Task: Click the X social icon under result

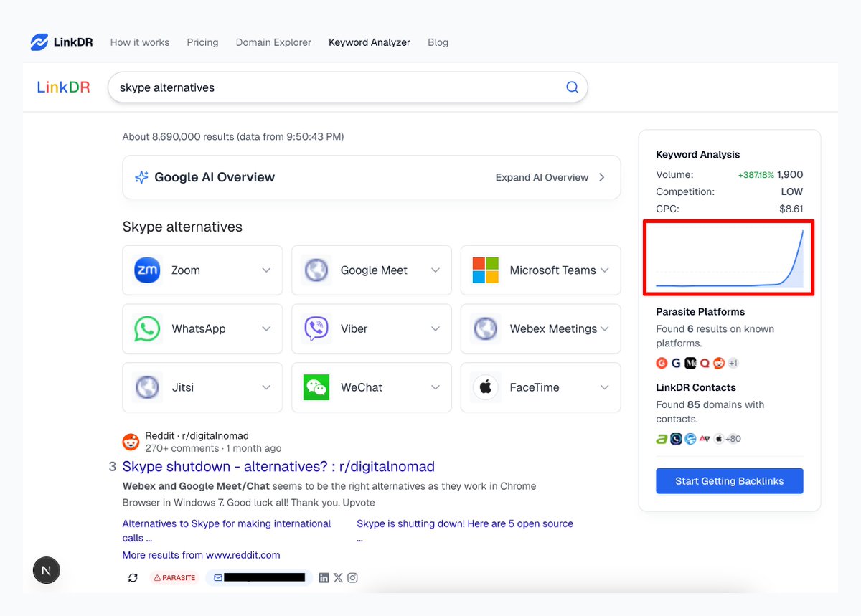Action: coord(338,578)
